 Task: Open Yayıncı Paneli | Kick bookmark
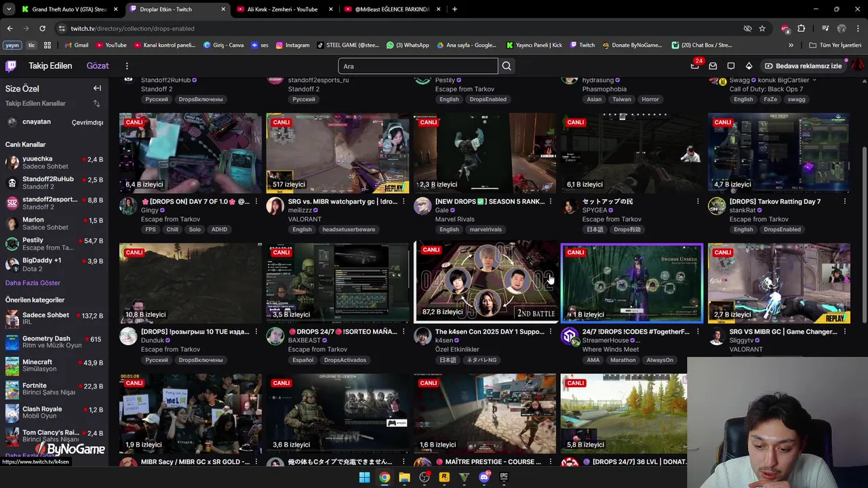pos(534,45)
